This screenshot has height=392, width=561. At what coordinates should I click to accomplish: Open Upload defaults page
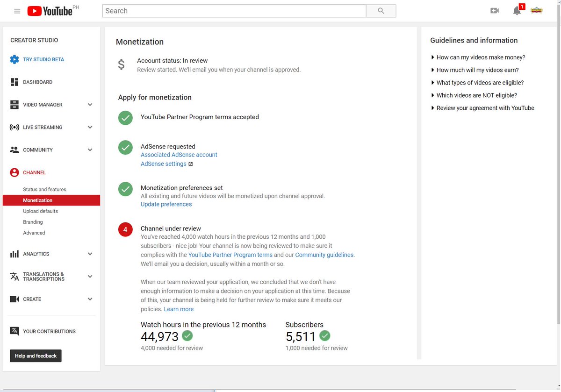coord(40,211)
